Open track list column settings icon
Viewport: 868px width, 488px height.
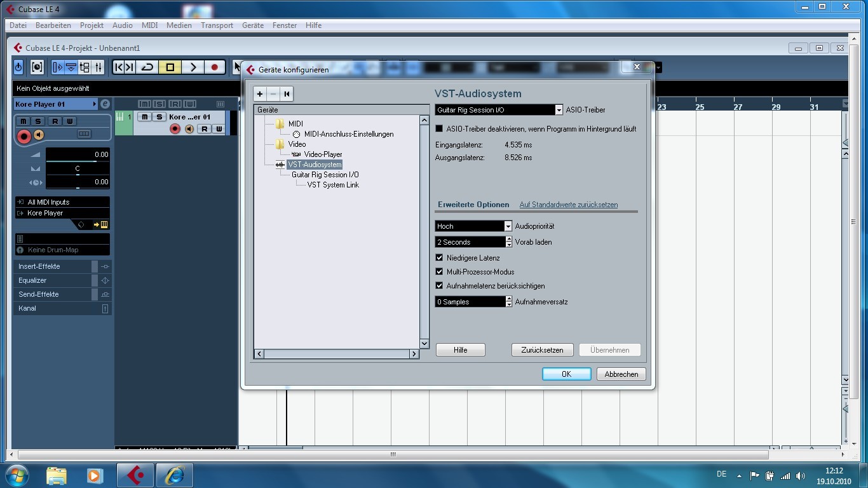coord(220,104)
